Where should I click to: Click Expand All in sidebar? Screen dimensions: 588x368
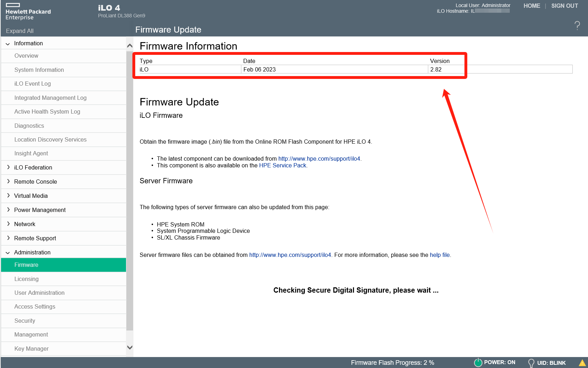point(20,31)
